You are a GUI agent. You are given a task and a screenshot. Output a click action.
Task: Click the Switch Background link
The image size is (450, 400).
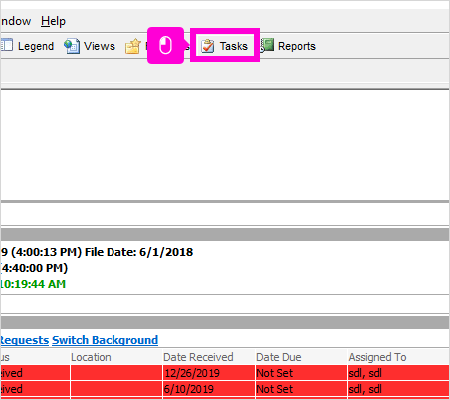tap(105, 340)
